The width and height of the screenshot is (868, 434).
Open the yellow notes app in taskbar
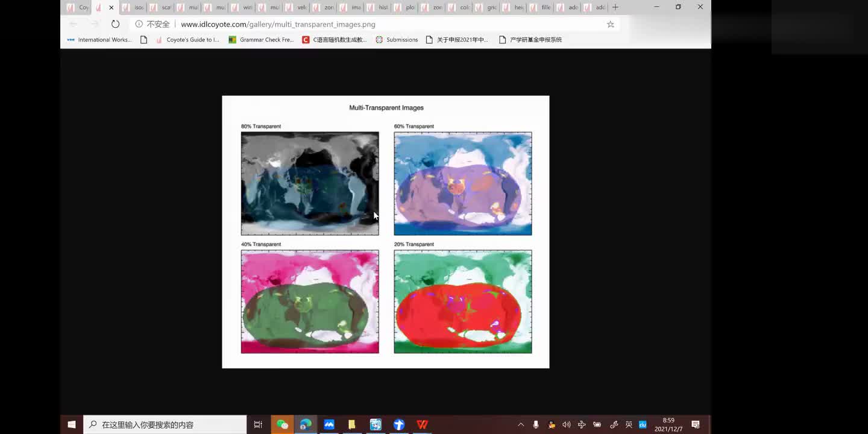point(352,424)
